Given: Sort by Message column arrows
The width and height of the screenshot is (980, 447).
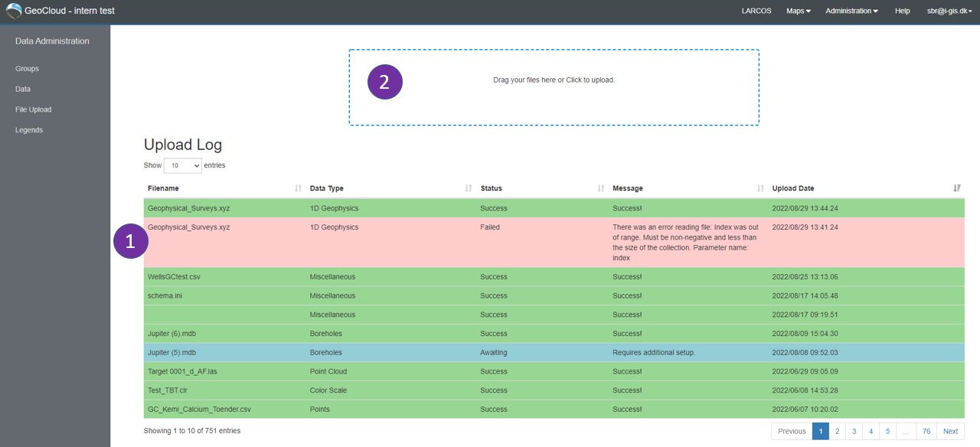Looking at the screenshot, I should coord(760,188).
